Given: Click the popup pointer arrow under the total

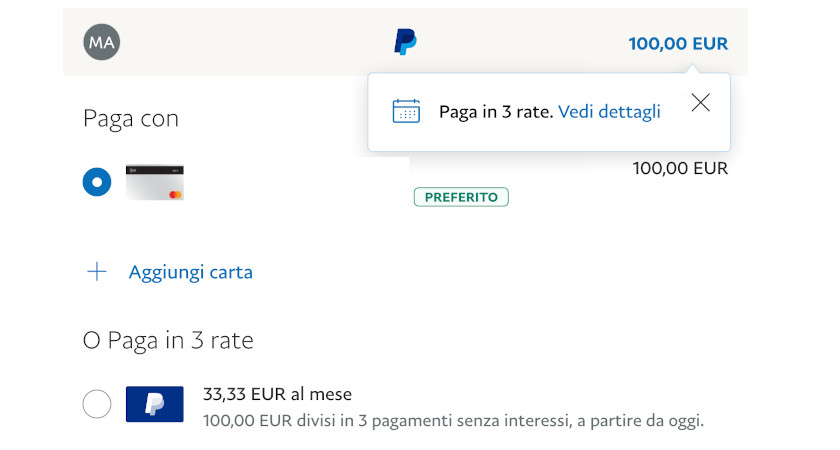Looking at the screenshot, I should pyautogui.click(x=690, y=68).
